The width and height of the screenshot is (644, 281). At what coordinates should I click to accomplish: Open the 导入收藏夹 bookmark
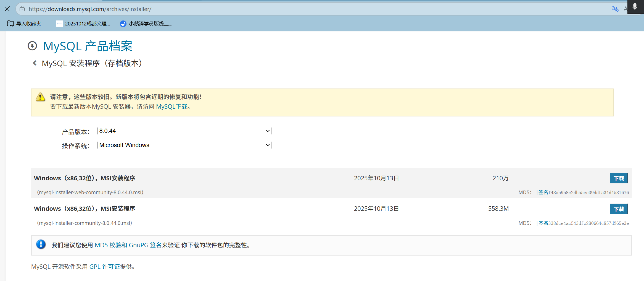pos(24,24)
